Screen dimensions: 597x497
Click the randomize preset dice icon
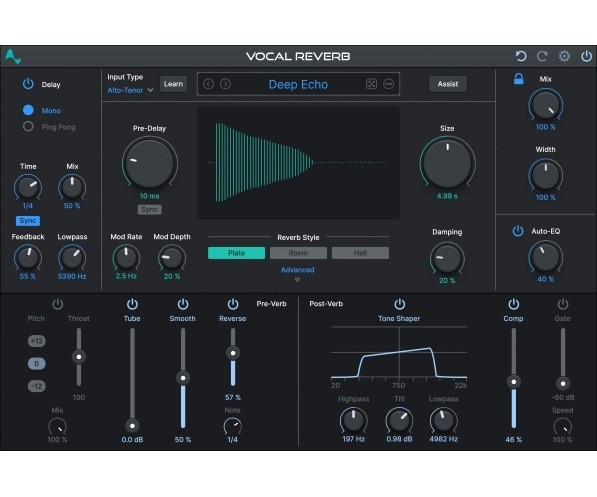coord(371,84)
